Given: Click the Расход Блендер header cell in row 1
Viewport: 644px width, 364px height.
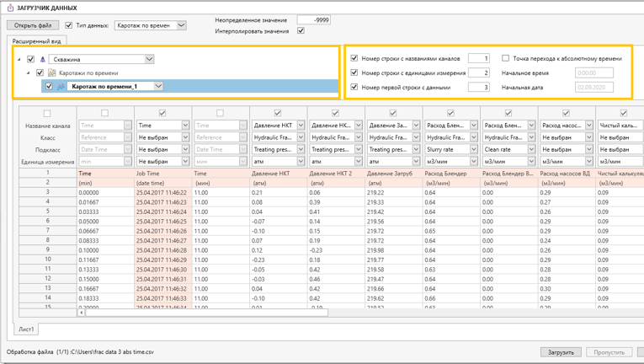Looking at the screenshot, I should tap(451, 174).
